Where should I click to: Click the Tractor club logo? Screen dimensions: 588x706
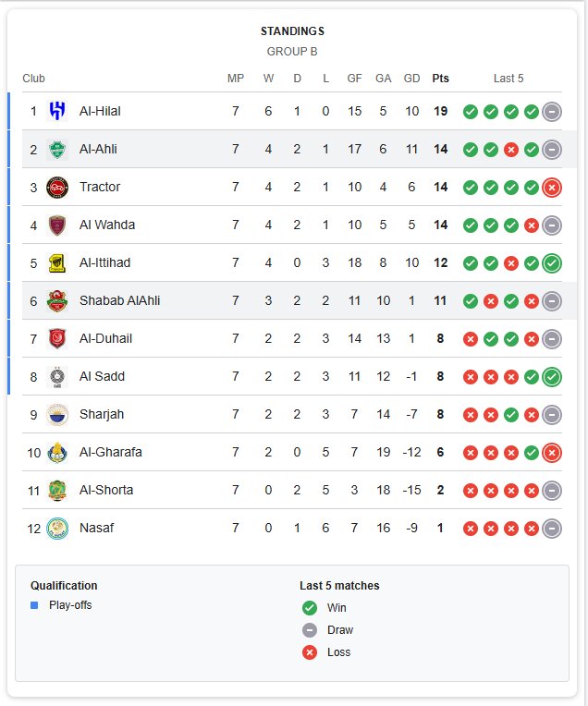[x=57, y=187]
